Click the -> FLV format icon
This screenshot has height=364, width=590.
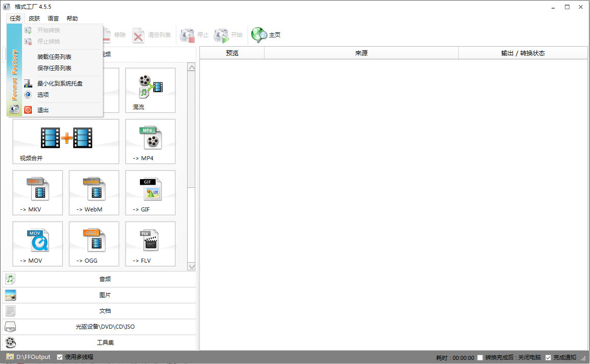point(150,244)
